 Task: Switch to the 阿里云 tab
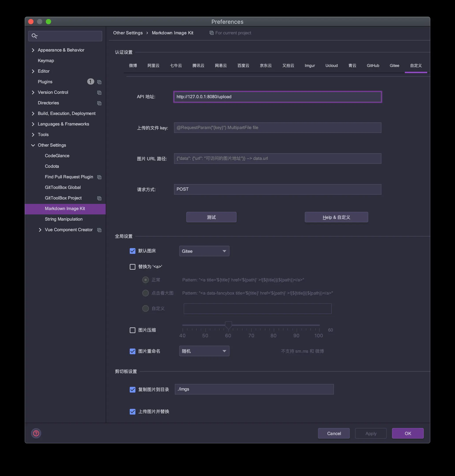tap(153, 65)
